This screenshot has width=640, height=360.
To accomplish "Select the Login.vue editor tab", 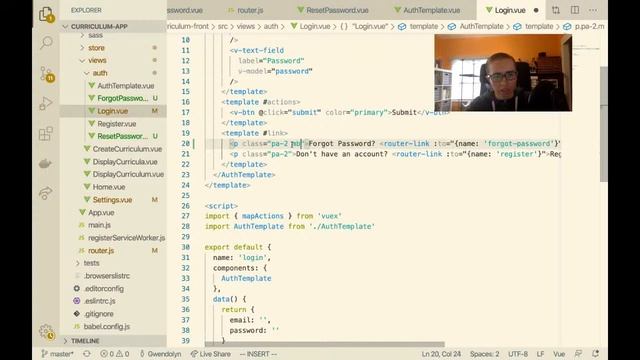I will tap(506, 10).
